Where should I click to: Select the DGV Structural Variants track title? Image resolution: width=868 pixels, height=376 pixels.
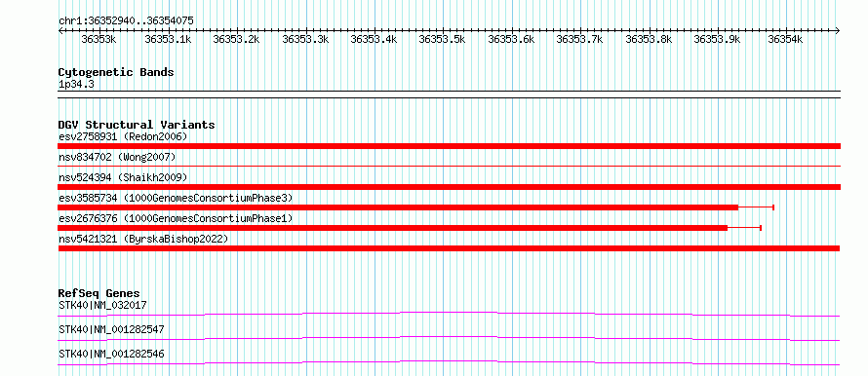click(x=137, y=125)
